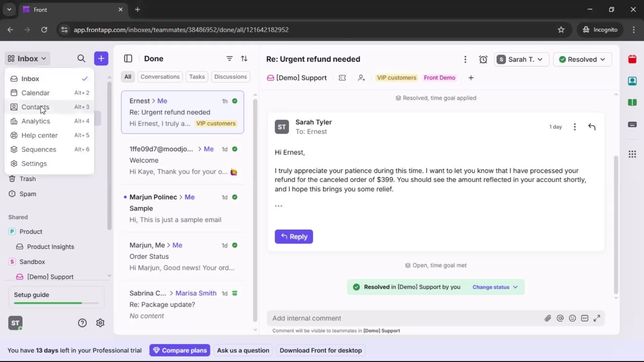Viewport: 644px width, 362px height.
Task: Open the search icon above the inbox list
Action: pos(82,58)
